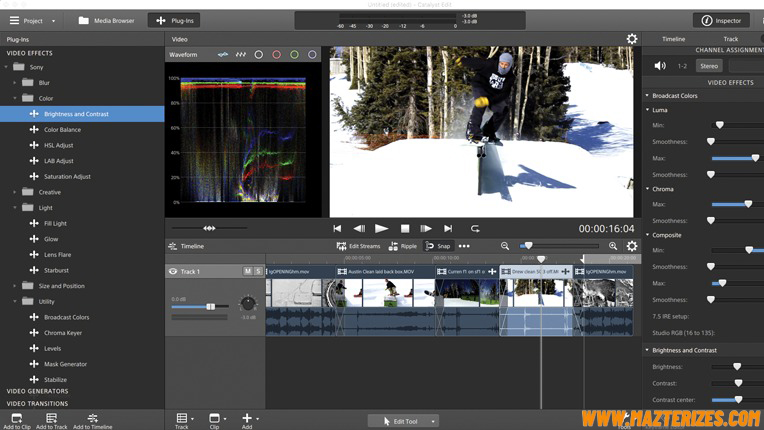Switch to the Track inspector tab
Image resolution: width=764 pixels, height=430 pixels.
(730, 39)
